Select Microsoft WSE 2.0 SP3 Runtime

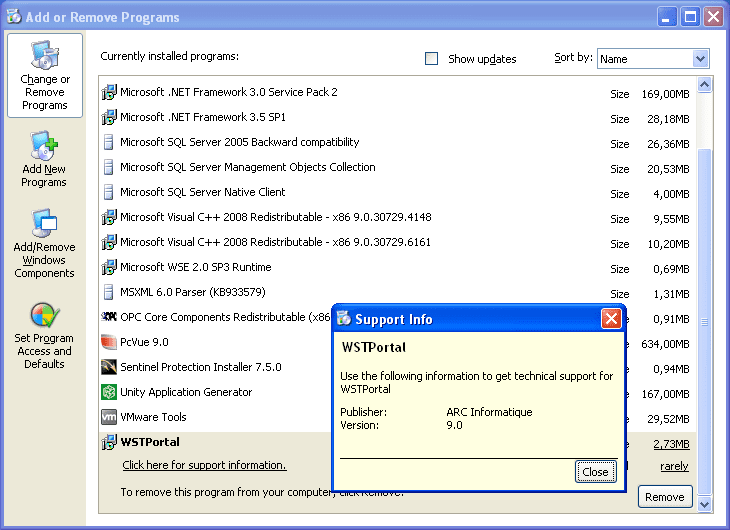pyautogui.click(x=196, y=267)
